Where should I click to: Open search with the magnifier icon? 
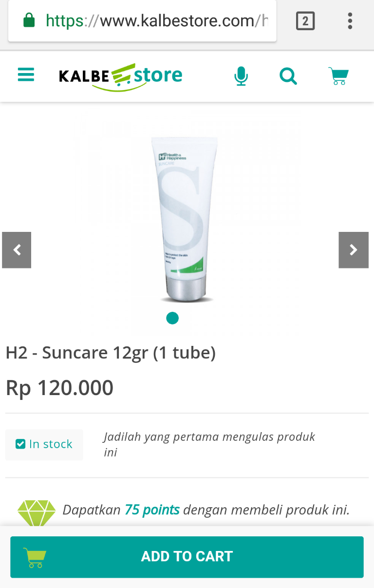[x=288, y=76]
